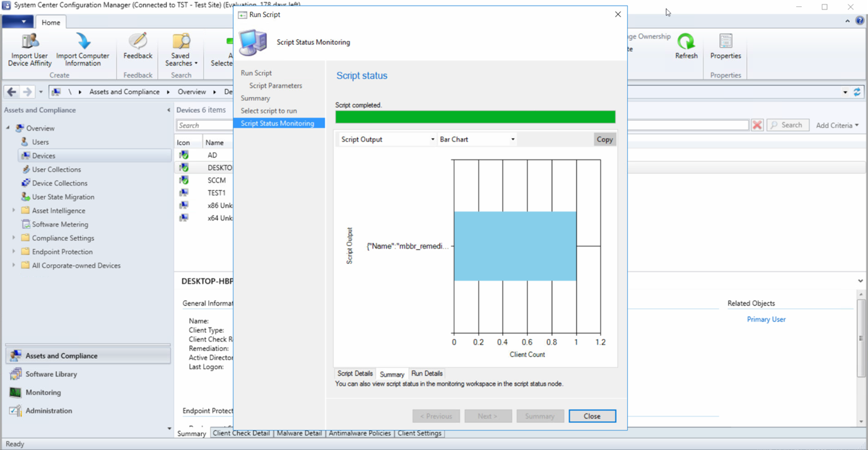Click the Feedback ribbon icon
This screenshot has width=868, height=450.
click(x=138, y=42)
